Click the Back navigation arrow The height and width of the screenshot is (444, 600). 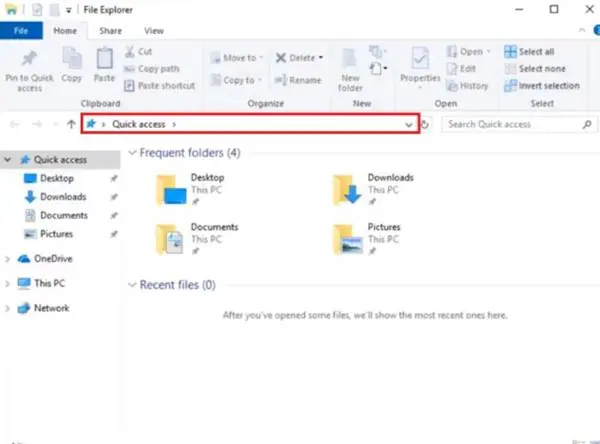15,124
